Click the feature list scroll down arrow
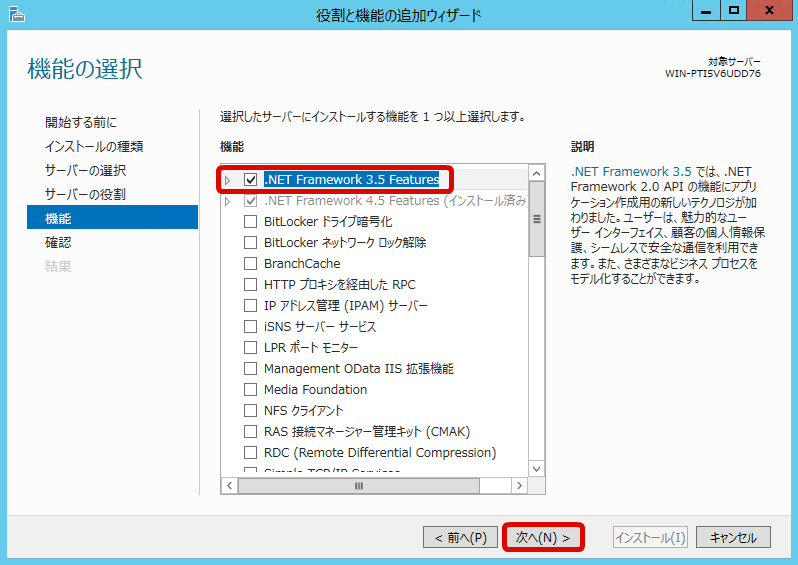Image resolution: width=798 pixels, height=565 pixels. [536, 468]
